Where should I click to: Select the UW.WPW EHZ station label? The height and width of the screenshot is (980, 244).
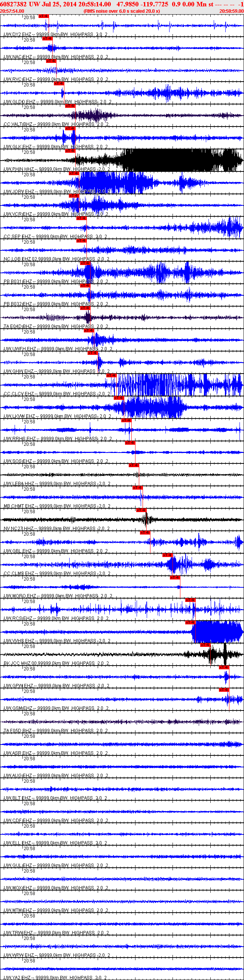pyautogui.click(x=57, y=955)
